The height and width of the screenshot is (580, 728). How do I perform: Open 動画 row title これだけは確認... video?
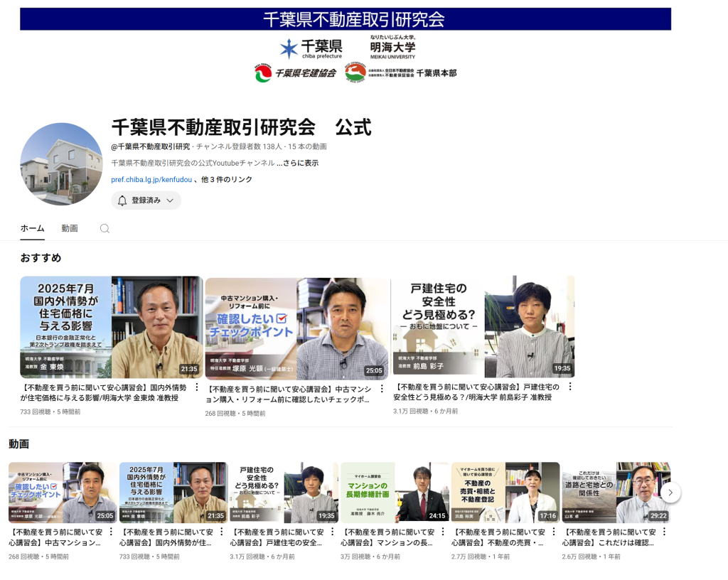[x=609, y=537]
